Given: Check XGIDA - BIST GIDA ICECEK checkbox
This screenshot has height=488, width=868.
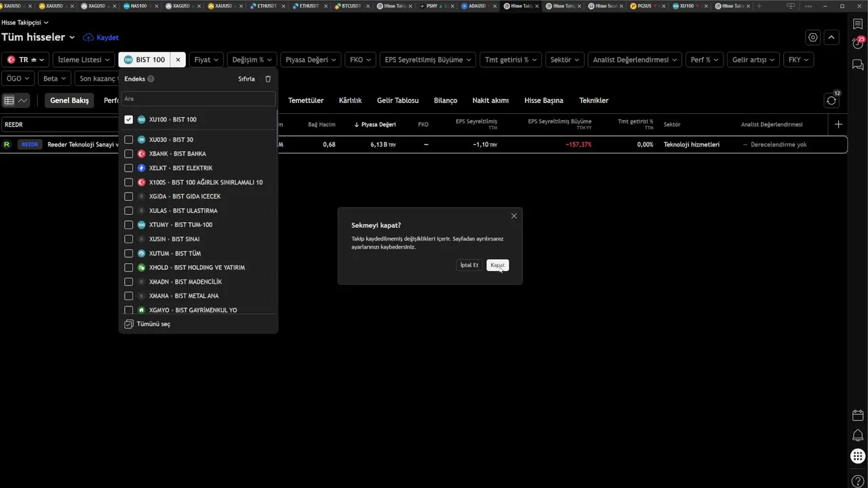Looking at the screenshot, I should 129,197.
